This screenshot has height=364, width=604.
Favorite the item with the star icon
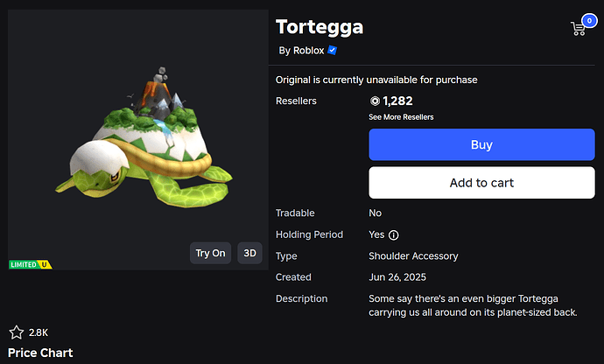[16, 332]
